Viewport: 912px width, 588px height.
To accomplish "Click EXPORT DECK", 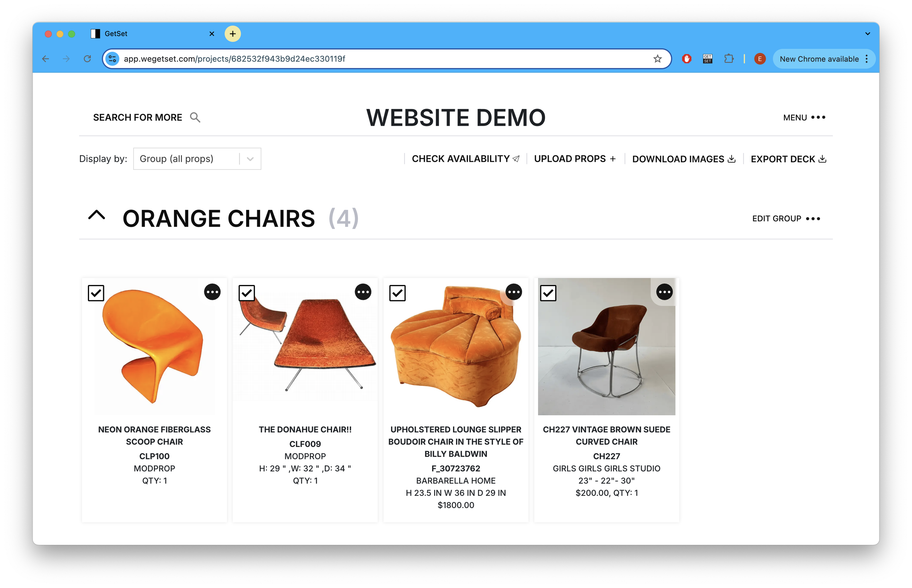I will 788,159.
